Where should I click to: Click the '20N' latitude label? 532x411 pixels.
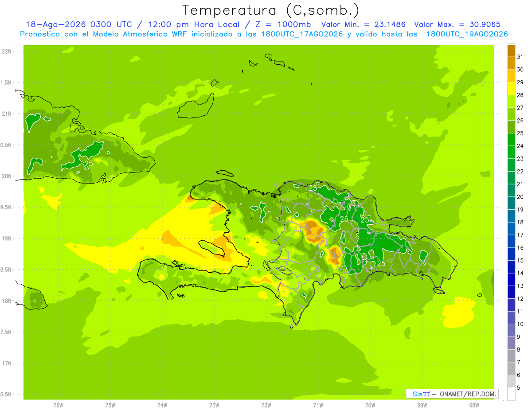(7, 176)
